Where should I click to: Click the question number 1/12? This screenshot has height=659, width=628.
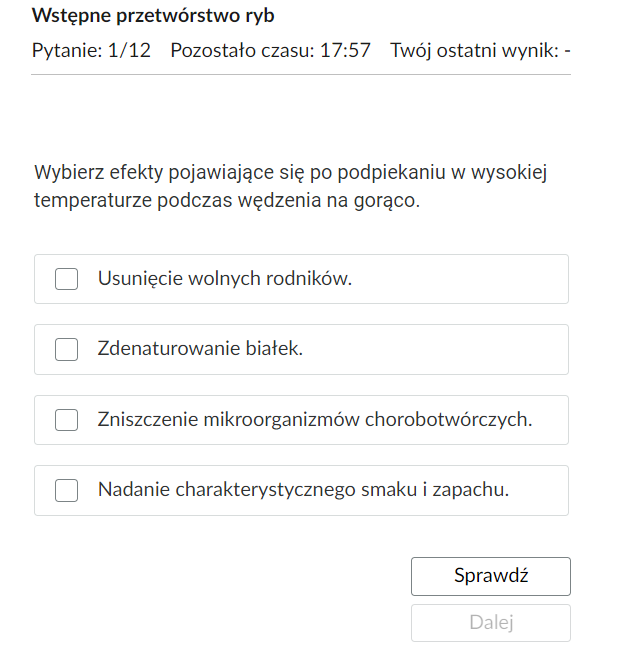pos(129,50)
